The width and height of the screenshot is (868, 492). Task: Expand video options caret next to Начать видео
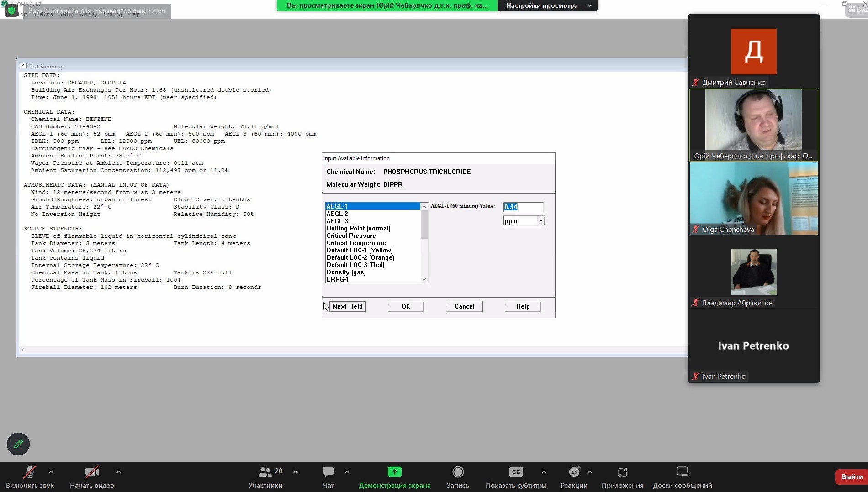119,472
